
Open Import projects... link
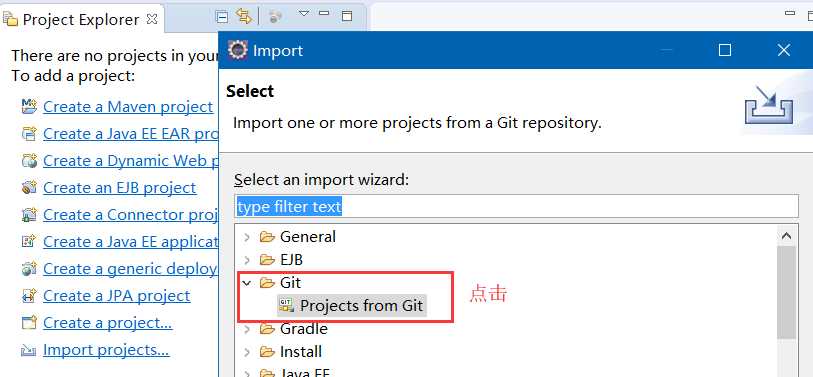(106, 350)
